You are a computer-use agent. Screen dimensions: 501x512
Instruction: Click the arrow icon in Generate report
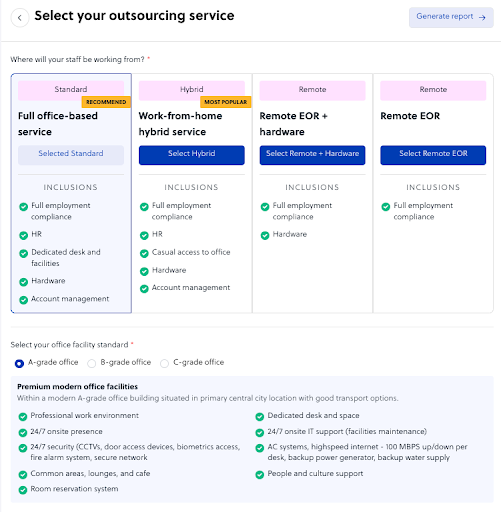[482, 17]
